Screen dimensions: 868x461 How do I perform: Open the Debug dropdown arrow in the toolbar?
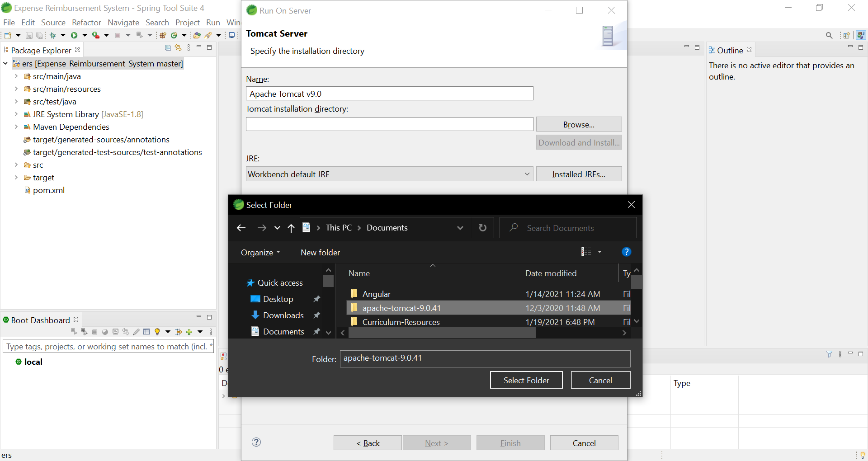point(63,35)
